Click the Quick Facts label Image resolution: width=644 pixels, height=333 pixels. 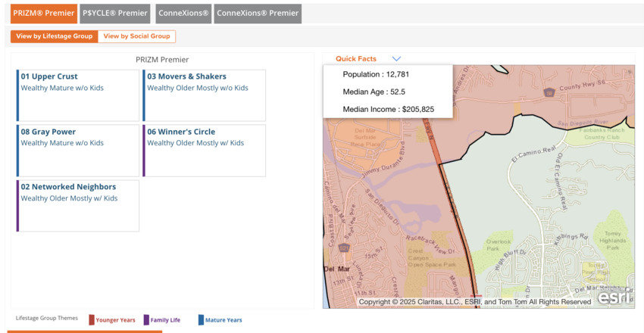point(355,59)
